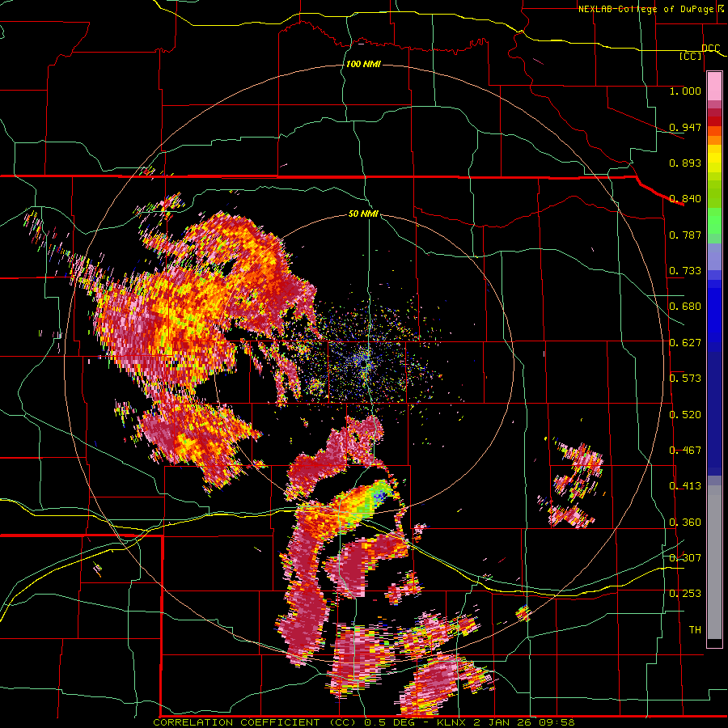728x728 pixels.
Task: Click the Correlation Coefficient caption at the bottom
Action: coord(364,722)
